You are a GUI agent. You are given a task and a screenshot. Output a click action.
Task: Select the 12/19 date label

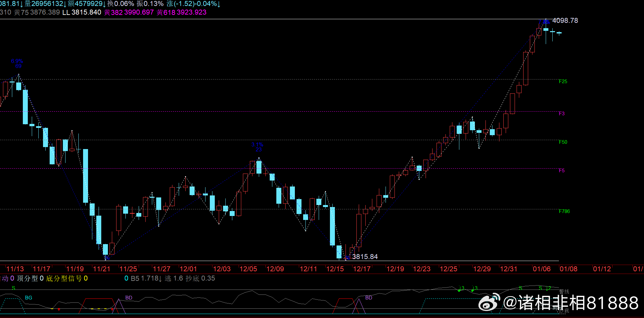[395, 269]
